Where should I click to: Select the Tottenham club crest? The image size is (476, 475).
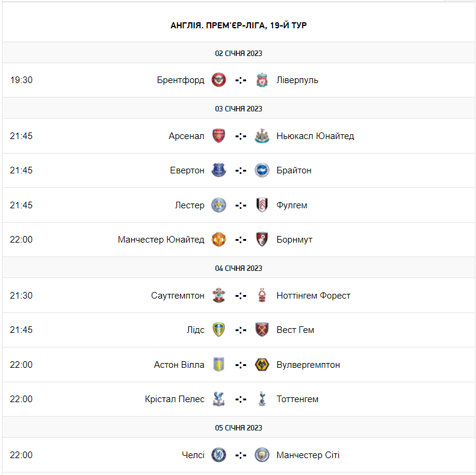tap(262, 399)
